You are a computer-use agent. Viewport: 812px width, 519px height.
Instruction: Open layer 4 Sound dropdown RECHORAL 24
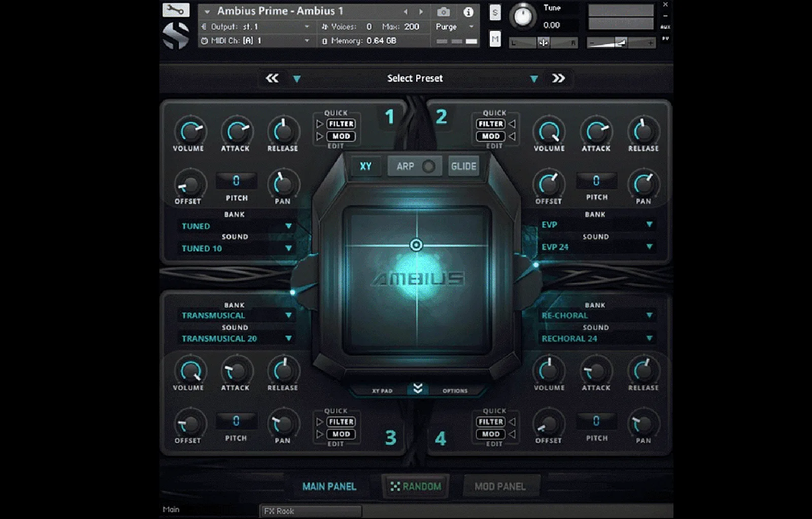point(597,338)
